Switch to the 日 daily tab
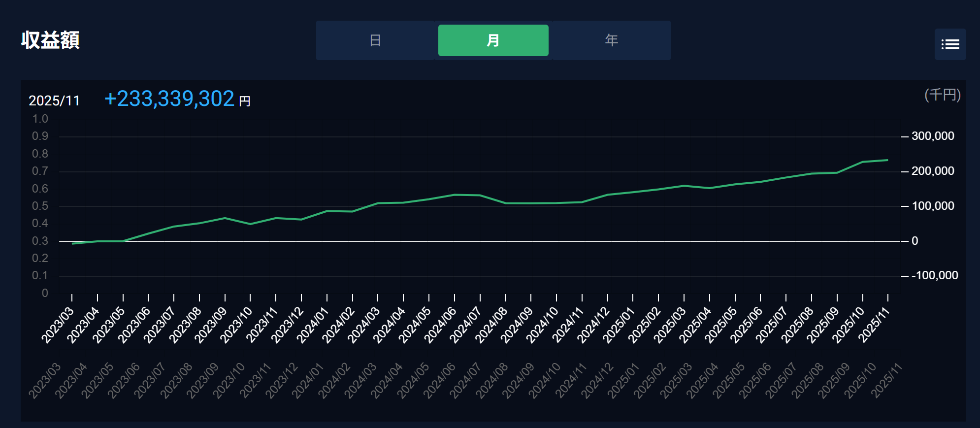Viewport: 980px width, 428px height. point(375,40)
